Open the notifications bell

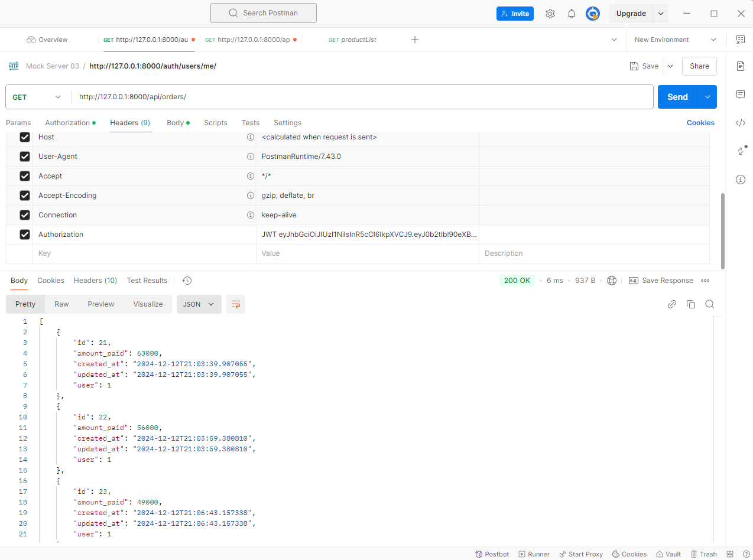coord(572,14)
